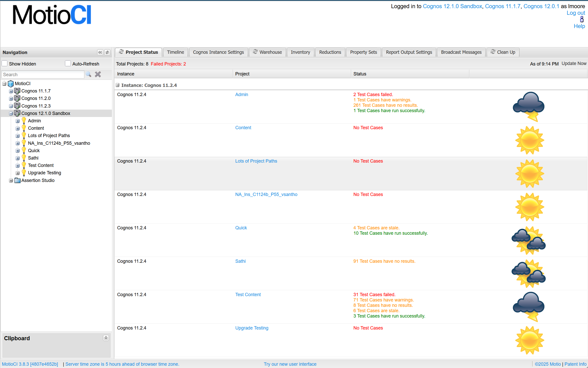The image size is (588, 368).
Task: Click the sun icon for Upgrade Testing project
Action: pos(529,340)
